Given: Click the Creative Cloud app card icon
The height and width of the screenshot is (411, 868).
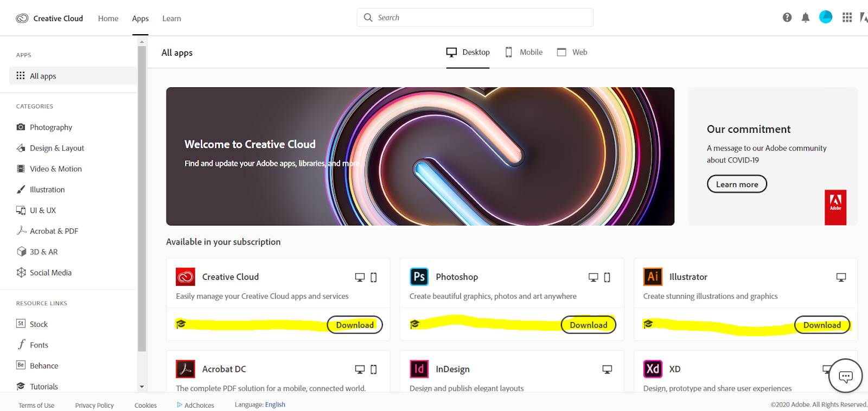Looking at the screenshot, I should pyautogui.click(x=186, y=277).
